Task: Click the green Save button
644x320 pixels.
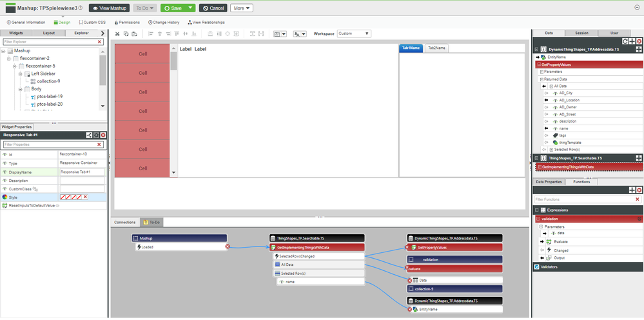Action: (x=173, y=8)
